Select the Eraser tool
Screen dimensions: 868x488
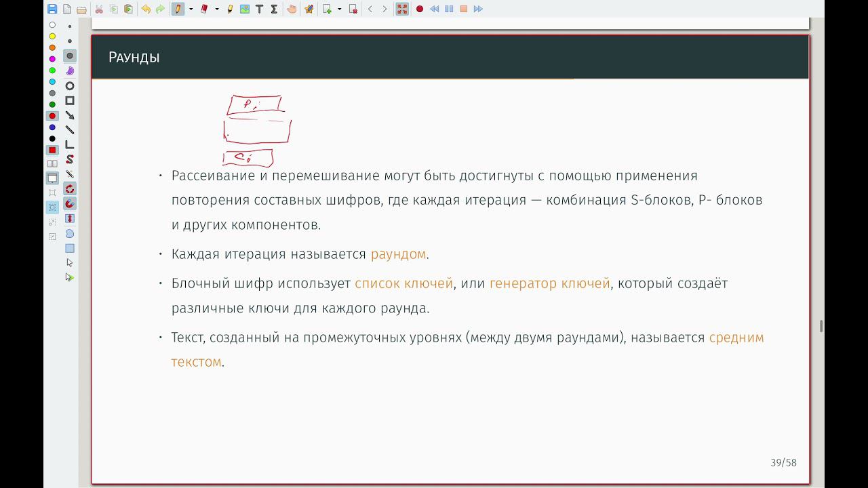tap(204, 9)
